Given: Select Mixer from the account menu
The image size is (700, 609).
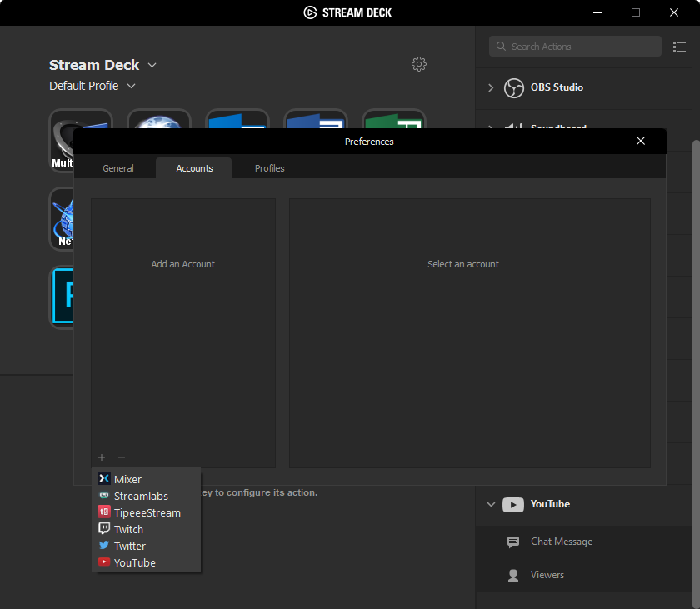Looking at the screenshot, I should 127,479.
